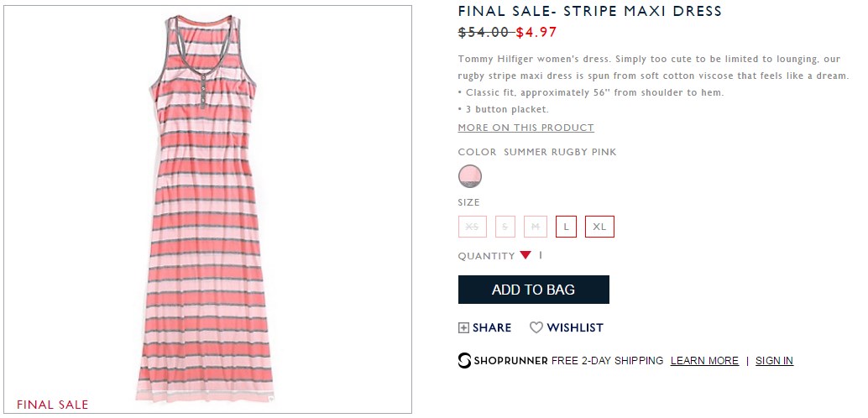Click the Add to Bag button
This screenshot has width=868, height=418.
[x=534, y=290]
